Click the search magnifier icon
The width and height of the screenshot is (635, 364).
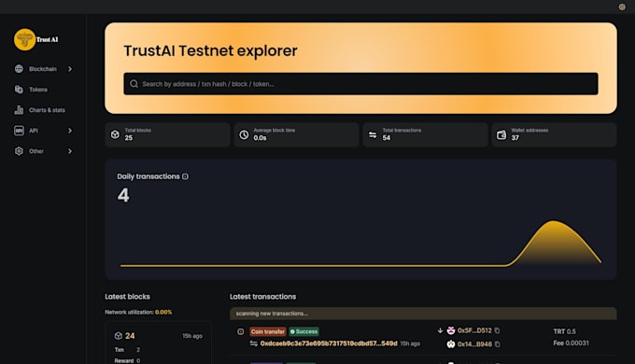click(134, 84)
